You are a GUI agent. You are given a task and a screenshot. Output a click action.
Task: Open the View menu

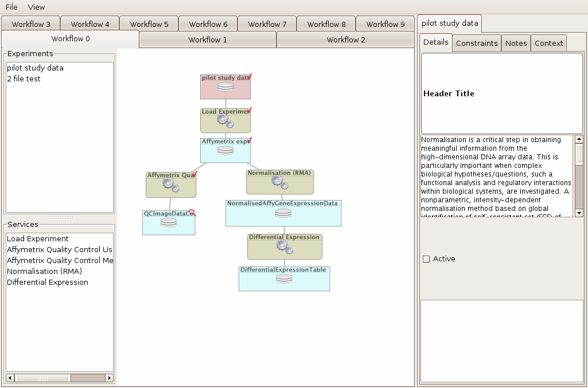point(36,7)
